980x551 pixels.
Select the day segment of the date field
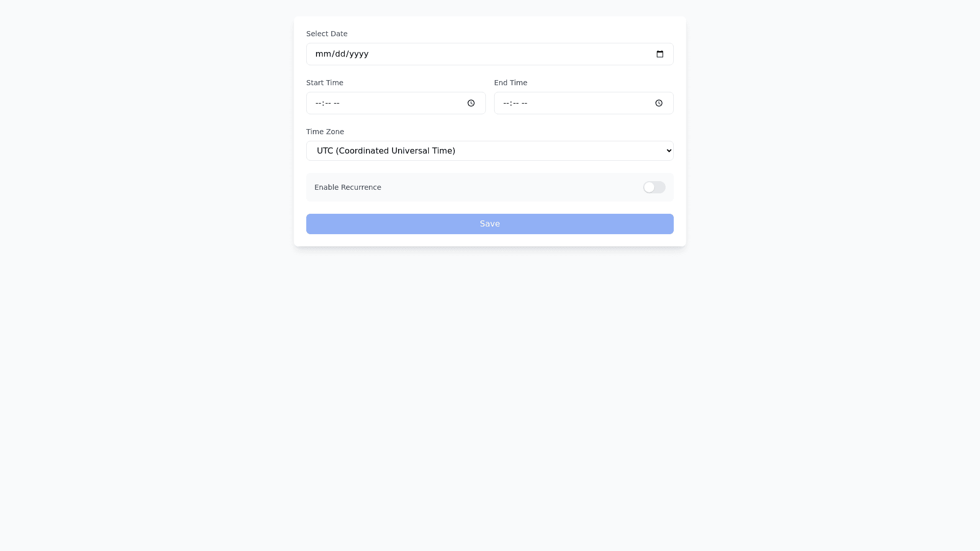[340, 54]
